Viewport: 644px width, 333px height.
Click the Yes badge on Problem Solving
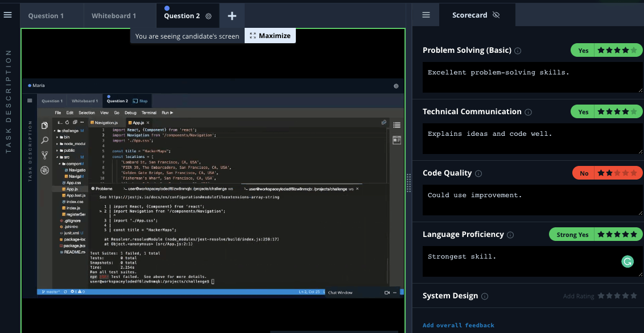coord(583,51)
